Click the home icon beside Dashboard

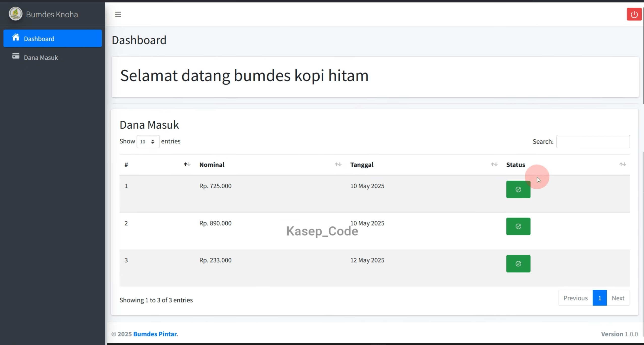click(x=16, y=37)
